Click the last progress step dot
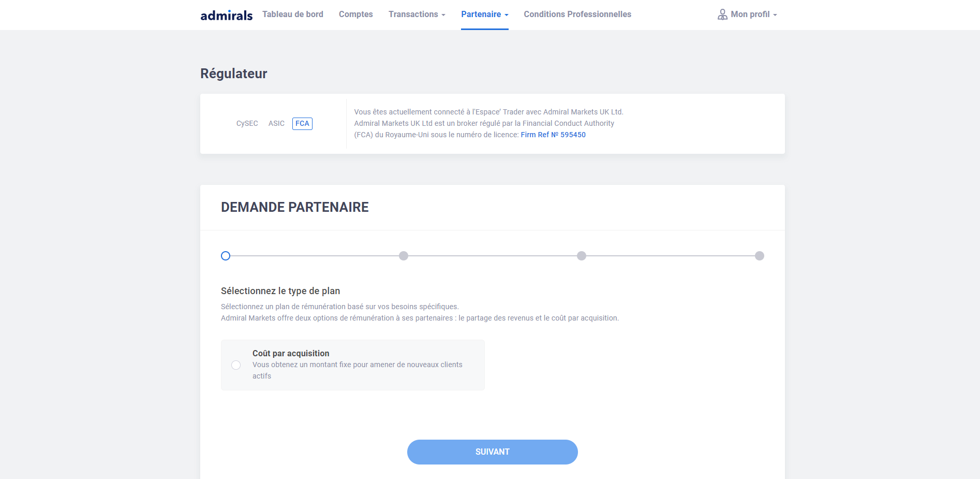 [x=760, y=256]
